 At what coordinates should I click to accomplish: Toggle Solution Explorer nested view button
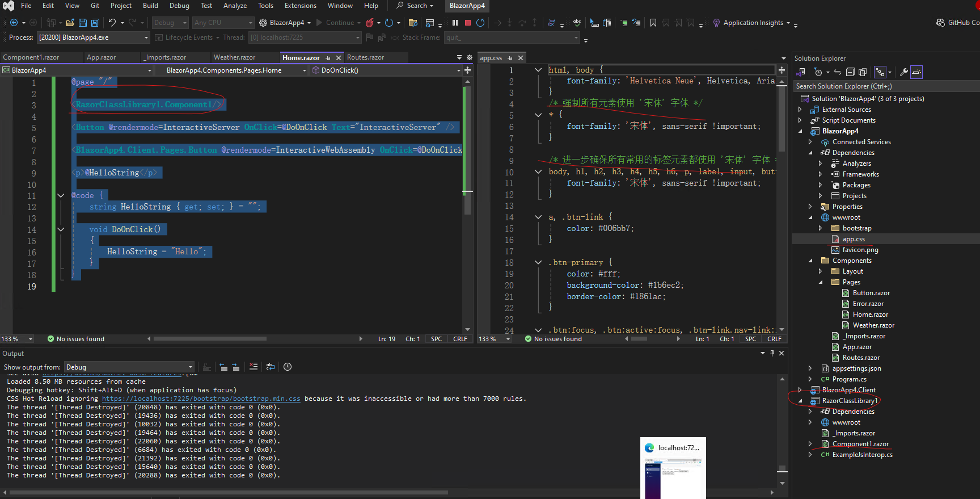click(x=880, y=72)
